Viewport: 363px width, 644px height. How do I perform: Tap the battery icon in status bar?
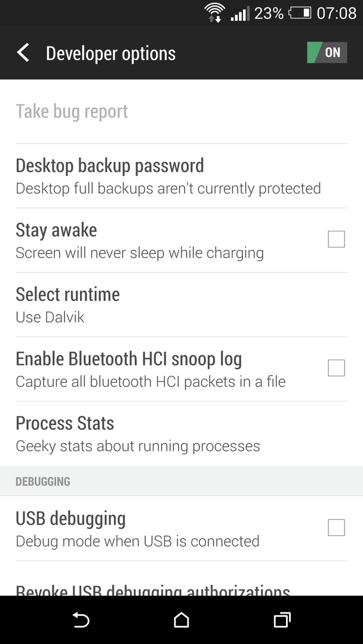300,13
